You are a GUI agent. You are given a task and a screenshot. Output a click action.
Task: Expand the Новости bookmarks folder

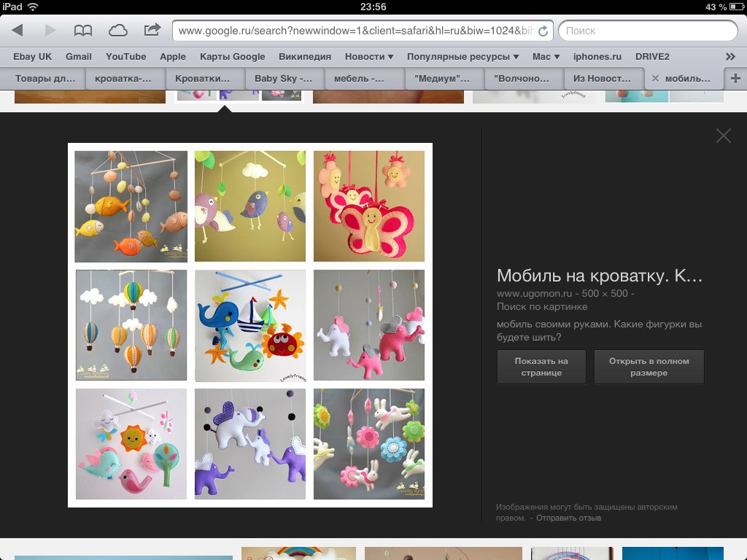pos(369,56)
